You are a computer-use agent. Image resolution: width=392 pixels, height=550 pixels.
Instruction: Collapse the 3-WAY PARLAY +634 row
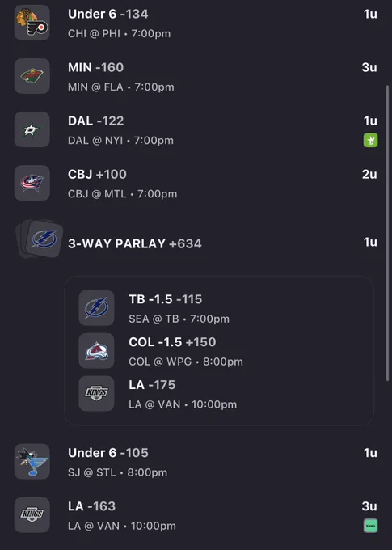tap(196, 243)
